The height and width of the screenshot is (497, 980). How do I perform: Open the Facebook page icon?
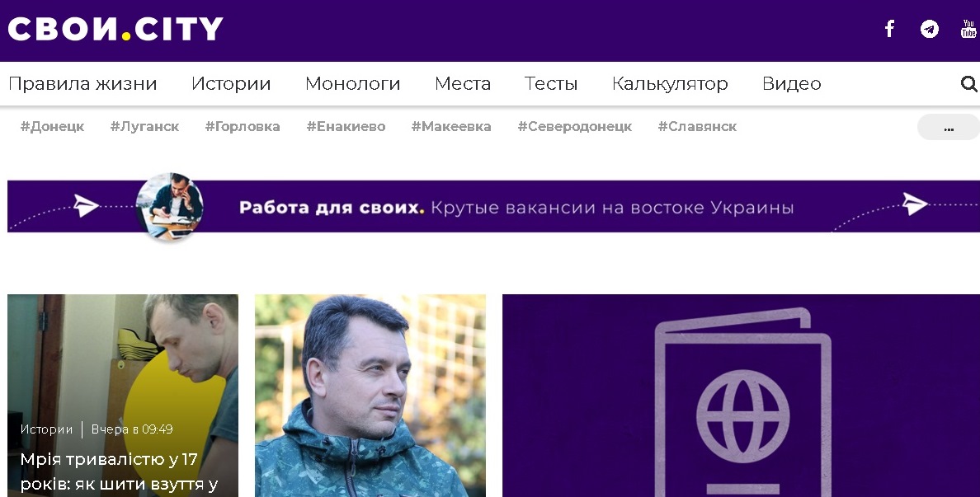[x=889, y=29]
